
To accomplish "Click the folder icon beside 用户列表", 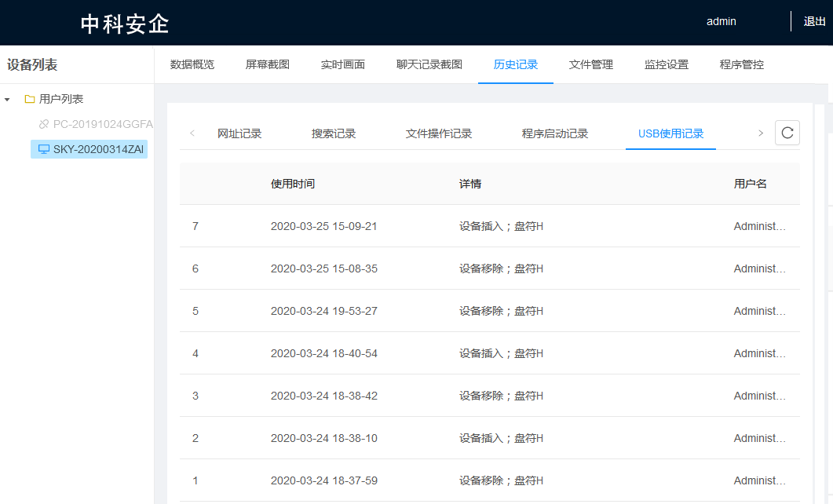I will click(x=30, y=99).
